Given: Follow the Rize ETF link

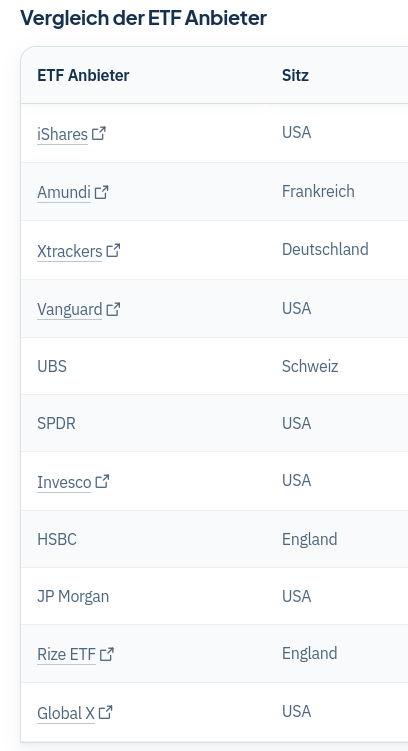Looking at the screenshot, I should [67, 654].
